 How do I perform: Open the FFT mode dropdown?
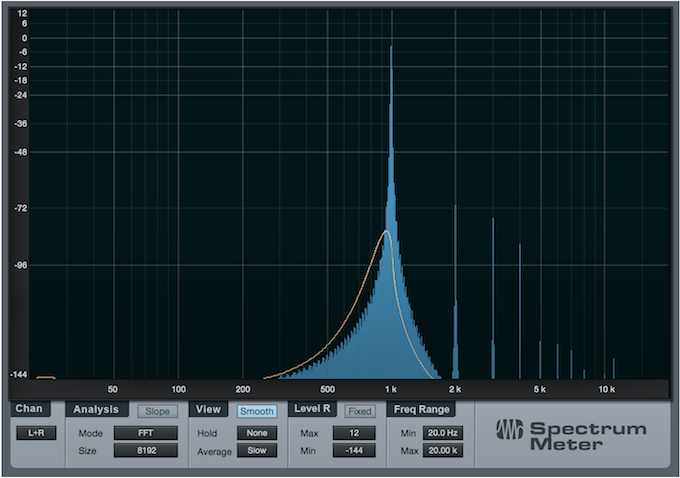tap(146, 433)
